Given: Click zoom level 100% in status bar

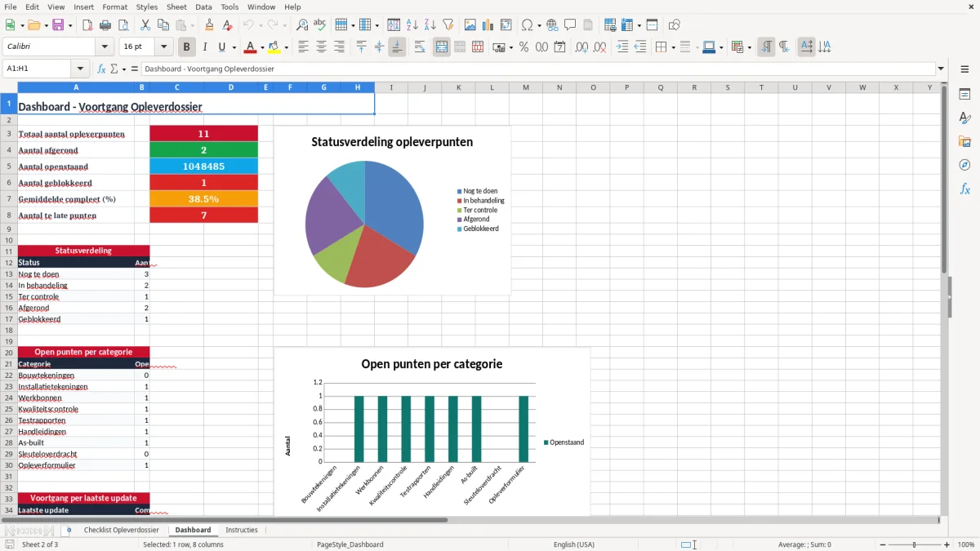Looking at the screenshot, I should coord(966,544).
